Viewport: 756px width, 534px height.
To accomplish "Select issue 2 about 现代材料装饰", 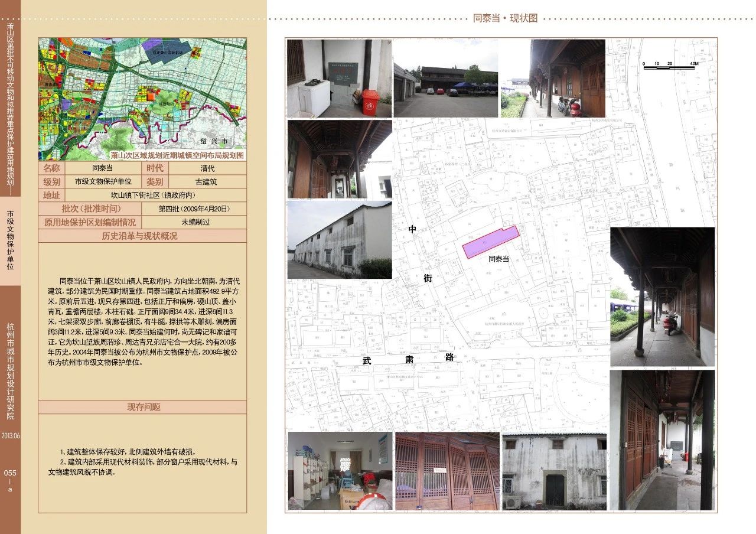I will (143, 467).
